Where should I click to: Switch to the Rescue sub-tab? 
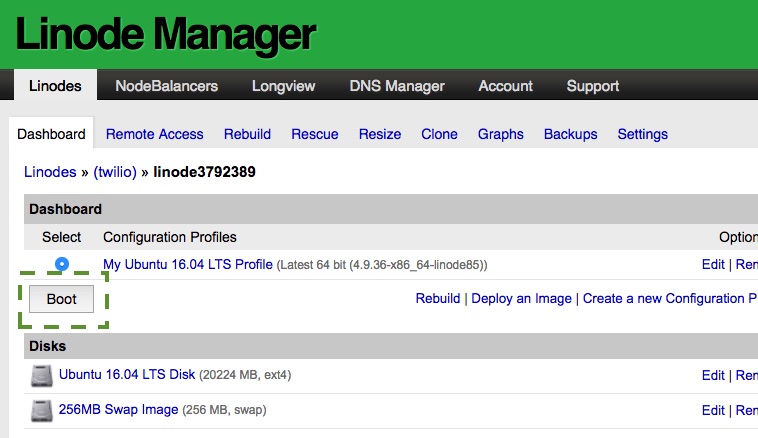[315, 134]
